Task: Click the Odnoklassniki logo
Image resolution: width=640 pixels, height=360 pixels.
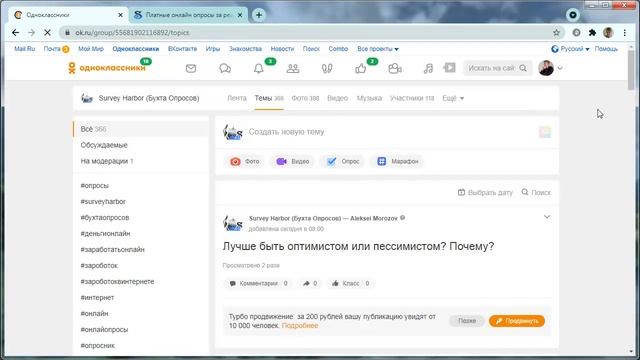Action: tap(107, 68)
